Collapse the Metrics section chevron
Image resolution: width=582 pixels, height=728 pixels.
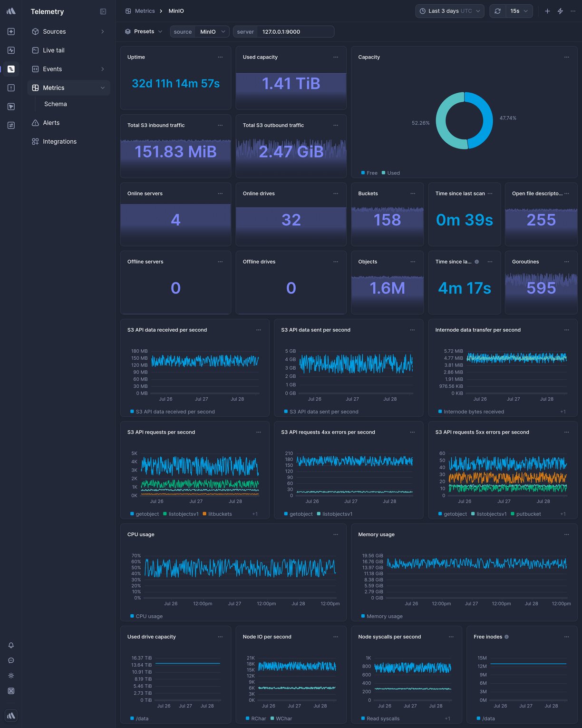tap(103, 88)
